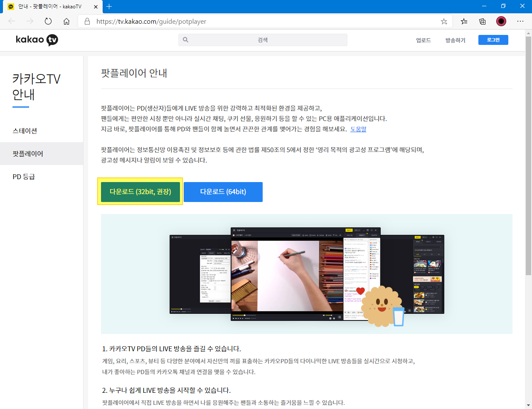The height and width of the screenshot is (409, 532).
Task: Click the 팟플레이어 안내 heading
Action: tap(134, 73)
